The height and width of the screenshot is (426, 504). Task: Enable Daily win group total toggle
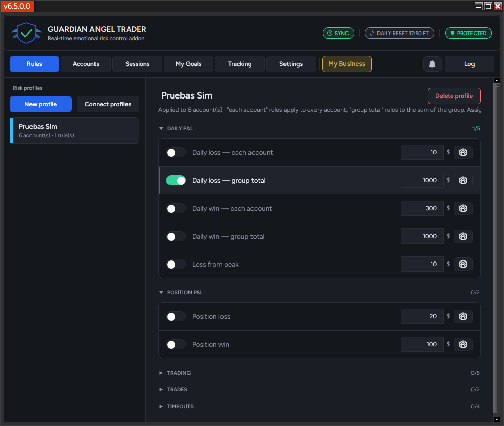coord(175,237)
